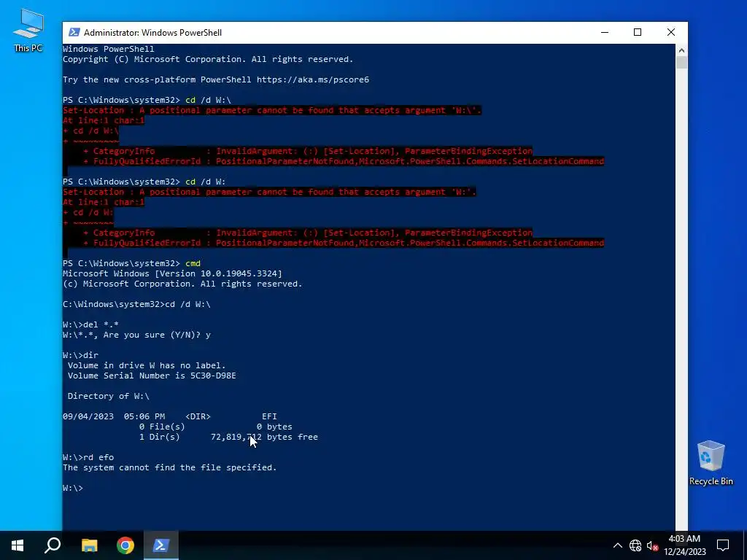
Task: Open taskbar Search magnifier
Action: pyautogui.click(x=53, y=545)
